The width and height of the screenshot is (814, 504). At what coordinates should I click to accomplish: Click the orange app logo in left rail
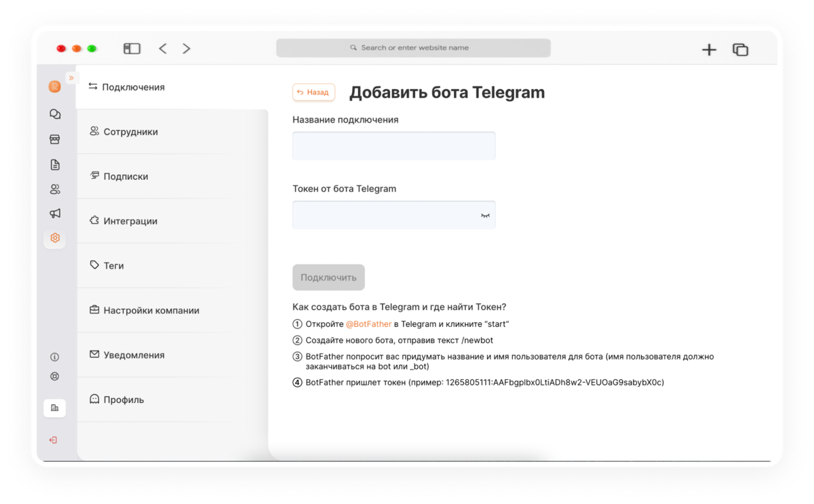55,86
